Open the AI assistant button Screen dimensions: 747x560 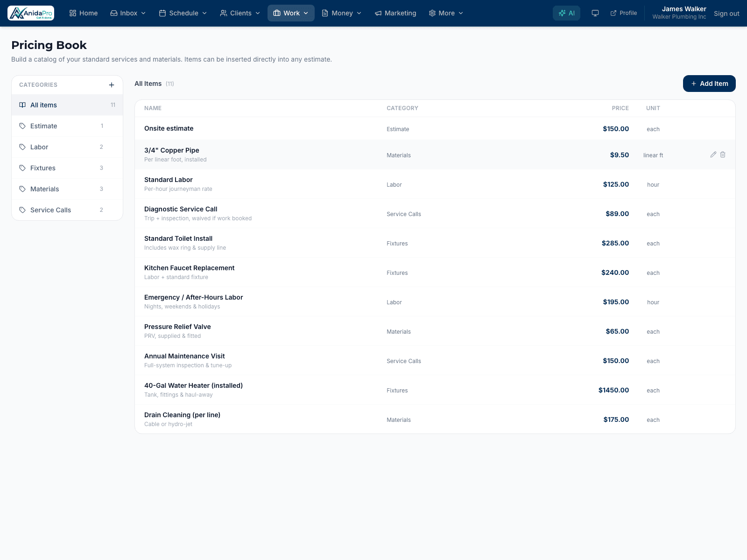[566, 13]
